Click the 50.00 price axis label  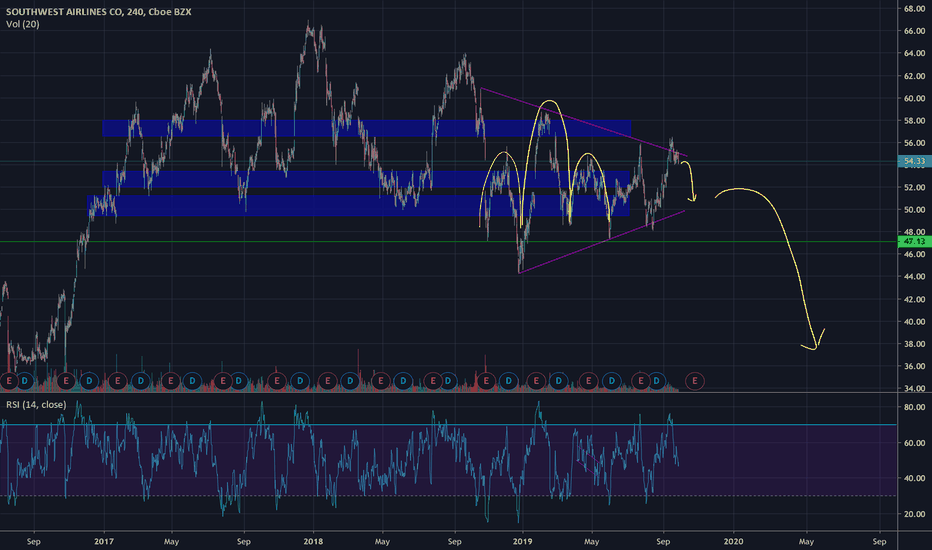(914, 210)
